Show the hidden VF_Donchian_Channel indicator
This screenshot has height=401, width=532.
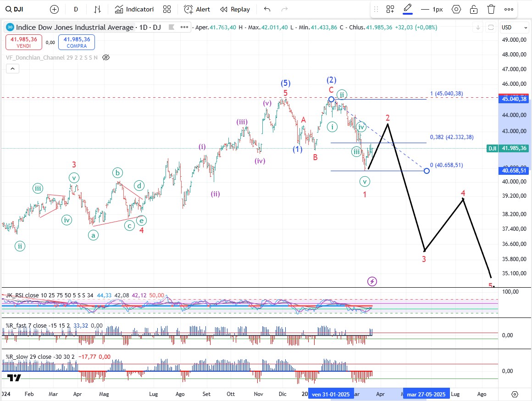[x=106, y=57]
